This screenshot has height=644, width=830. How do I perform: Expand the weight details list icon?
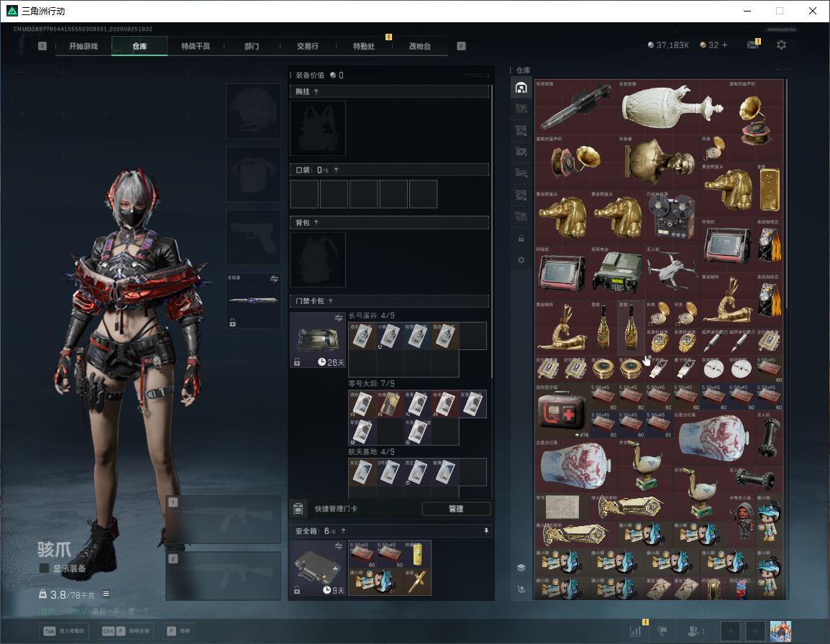click(x=106, y=594)
